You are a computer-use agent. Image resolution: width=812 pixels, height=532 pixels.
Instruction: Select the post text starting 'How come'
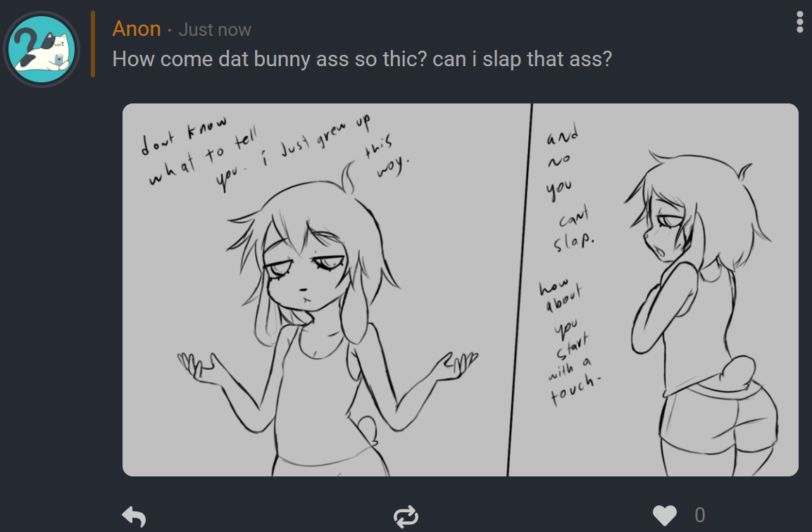pyautogui.click(x=362, y=59)
